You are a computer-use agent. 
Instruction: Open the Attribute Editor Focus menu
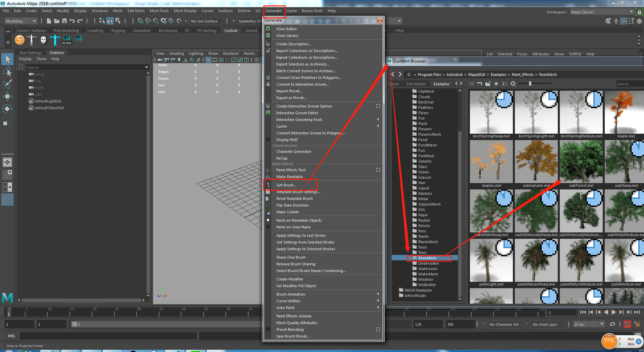tap(522, 54)
